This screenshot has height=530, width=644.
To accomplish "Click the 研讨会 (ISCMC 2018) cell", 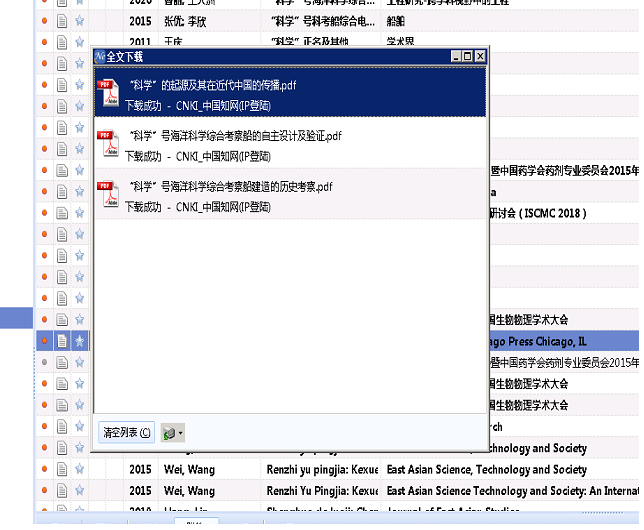I will point(538,213).
